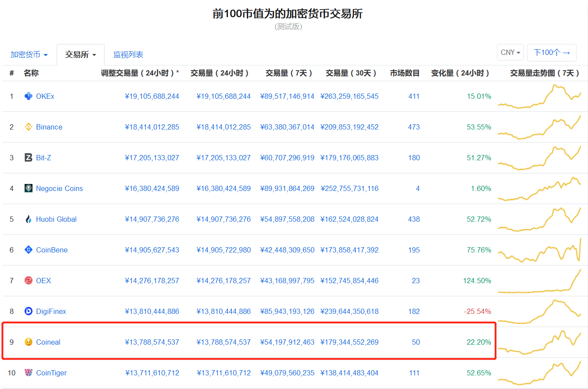The image size is (588, 389).
Task: Click CoinTiger market count 111
Action: 414,373
